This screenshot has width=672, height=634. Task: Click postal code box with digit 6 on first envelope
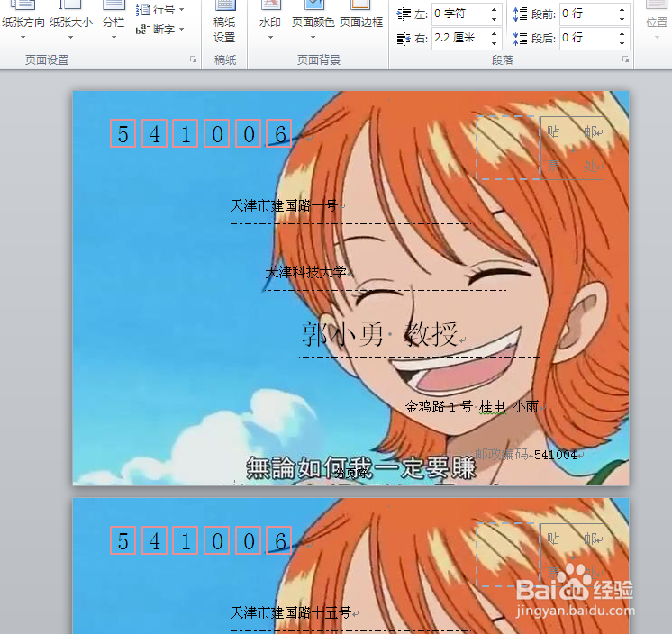[279, 133]
